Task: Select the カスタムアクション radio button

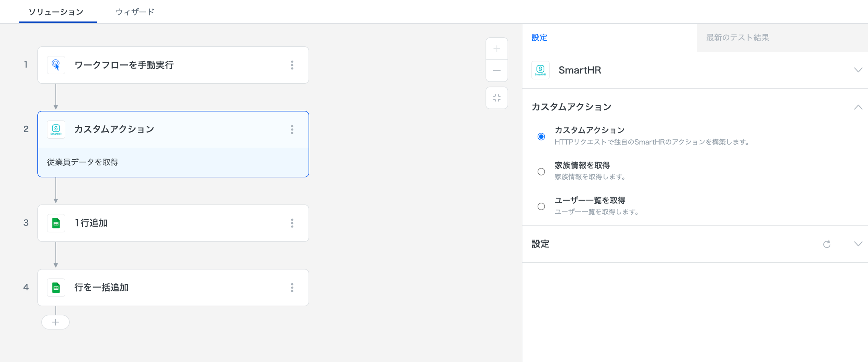Action: point(541,136)
